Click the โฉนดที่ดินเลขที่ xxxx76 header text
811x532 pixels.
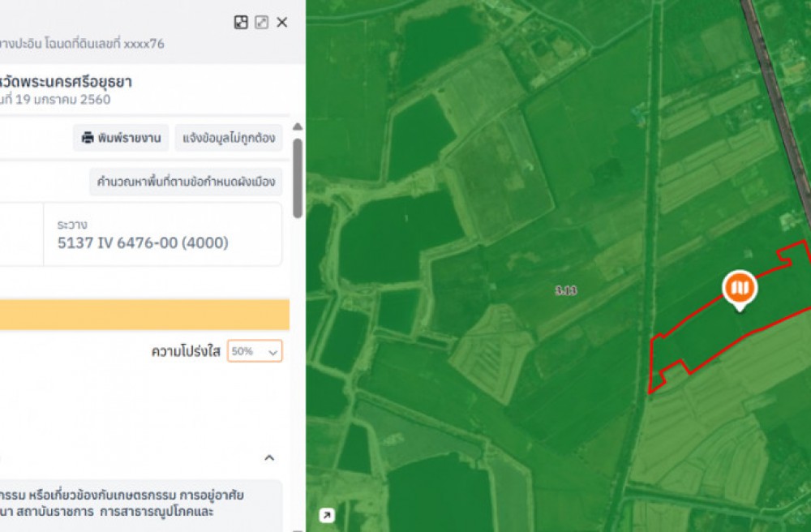coord(81,44)
